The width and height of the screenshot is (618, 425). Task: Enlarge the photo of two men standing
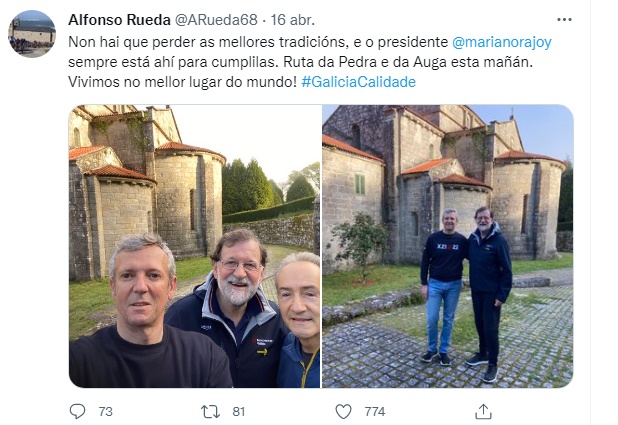(x=448, y=246)
